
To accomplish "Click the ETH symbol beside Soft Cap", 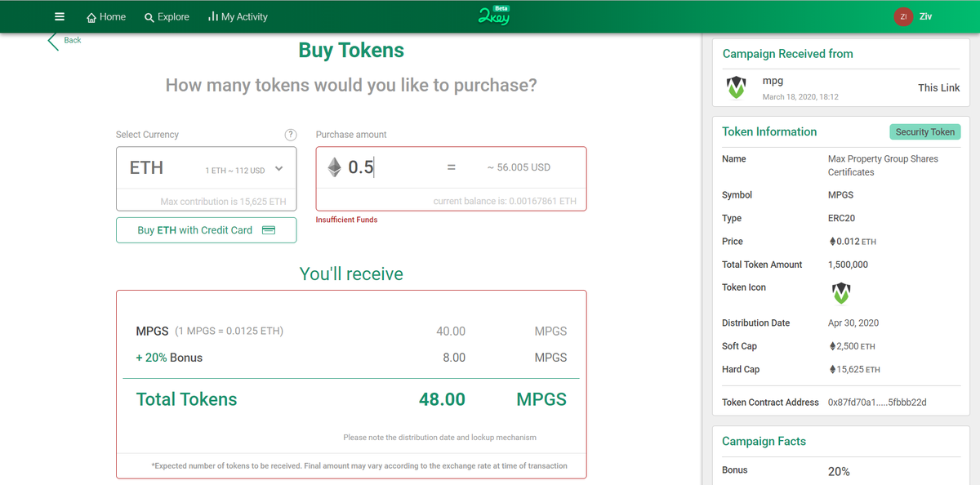I will point(832,346).
